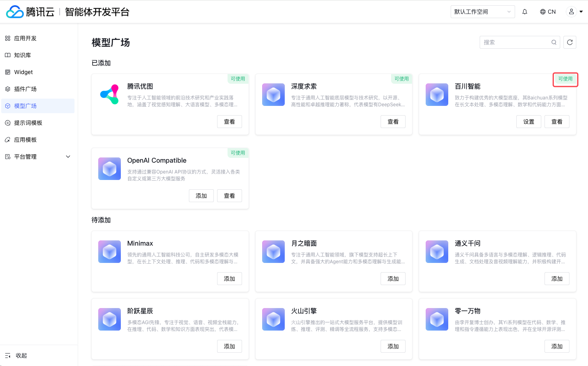Click the 可使用 tag on OpenAI Compatible
This screenshot has height=366, width=588.
click(x=238, y=153)
